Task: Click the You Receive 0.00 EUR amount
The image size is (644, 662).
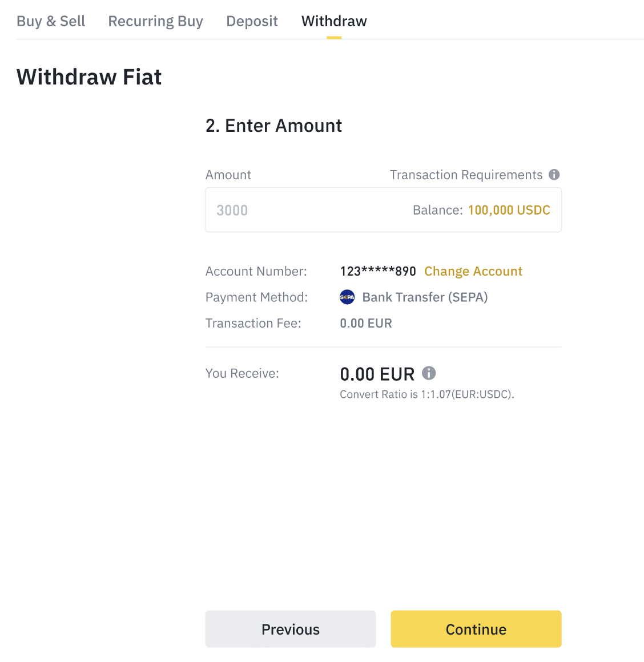Action: [377, 374]
